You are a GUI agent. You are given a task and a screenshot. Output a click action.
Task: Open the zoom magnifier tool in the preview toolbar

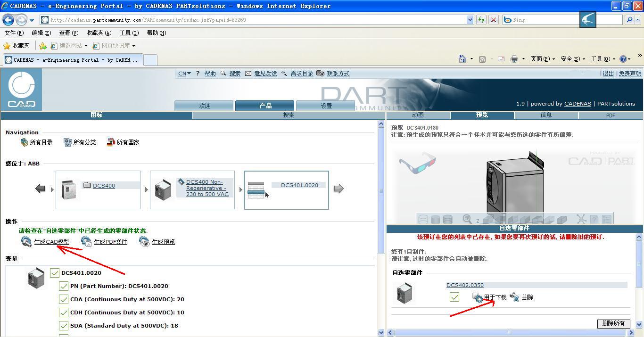coord(467,218)
